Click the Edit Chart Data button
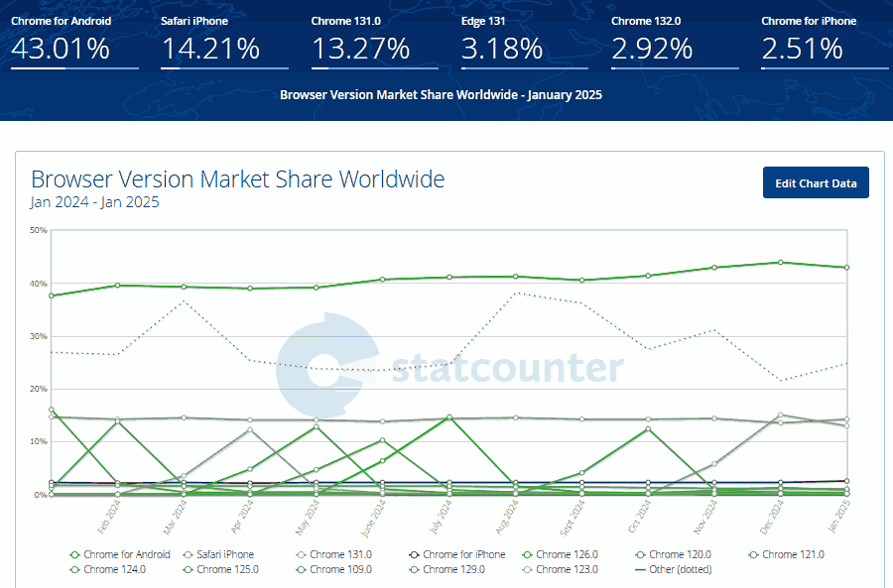Viewport: 893px width, 588px height. [x=816, y=182]
